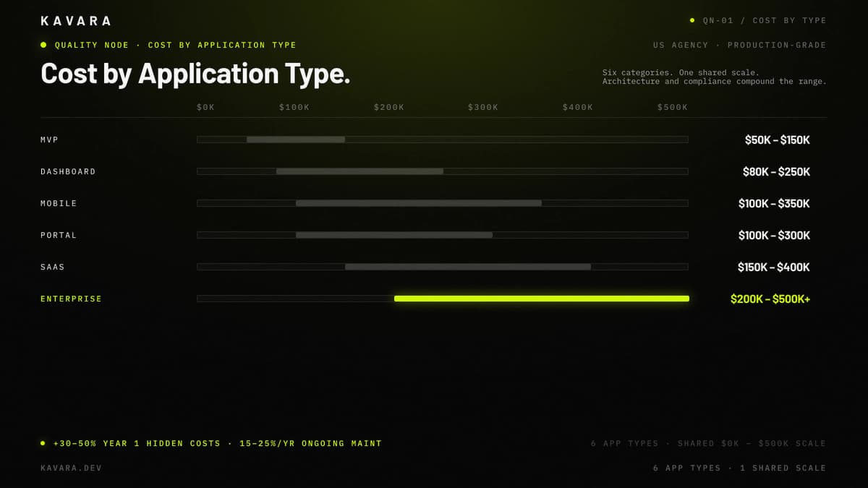Click the 'Cost by Application Type.' heading
Viewport: 868px width, 488px height.
point(195,74)
